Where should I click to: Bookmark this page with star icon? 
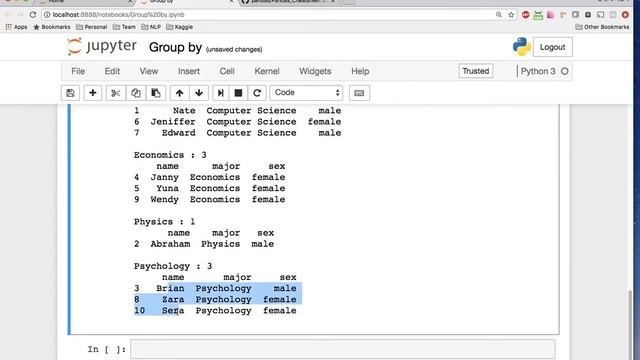click(x=511, y=15)
